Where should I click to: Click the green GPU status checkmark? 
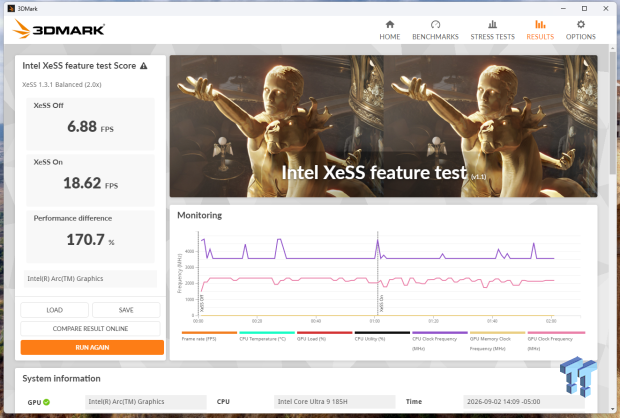coord(46,402)
